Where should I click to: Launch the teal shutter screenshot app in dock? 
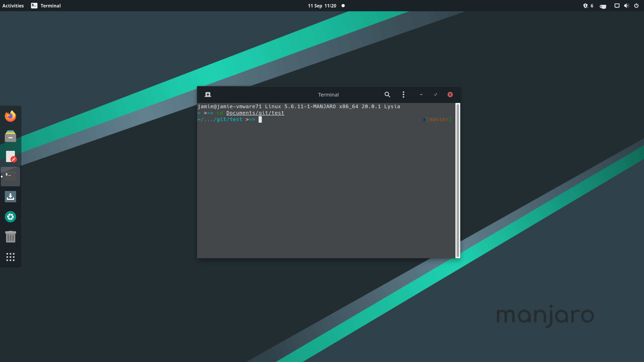(x=10, y=217)
